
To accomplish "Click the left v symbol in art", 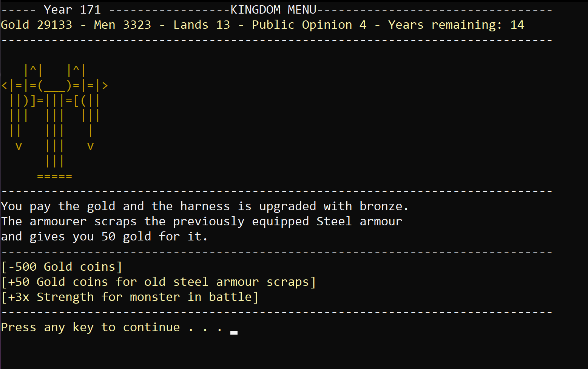I will pyautogui.click(x=19, y=146).
